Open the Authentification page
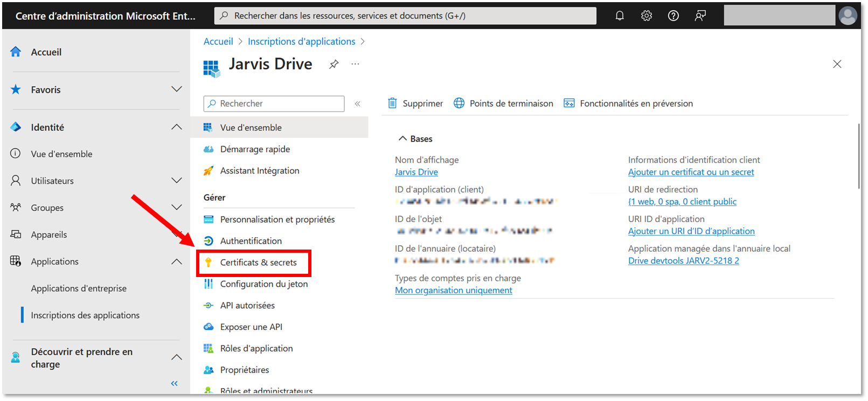 pyautogui.click(x=251, y=241)
